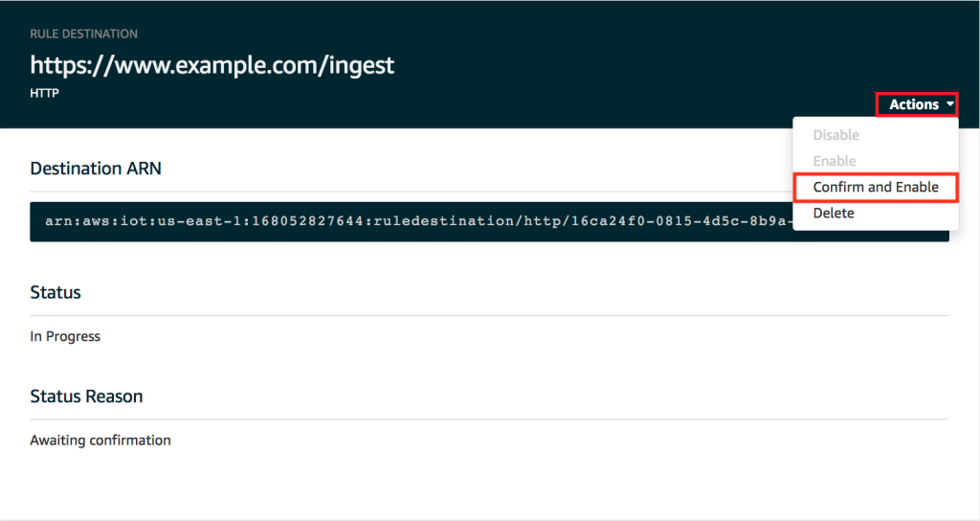The height and width of the screenshot is (521, 980).
Task: Click the In Progress status text
Action: point(65,336)
